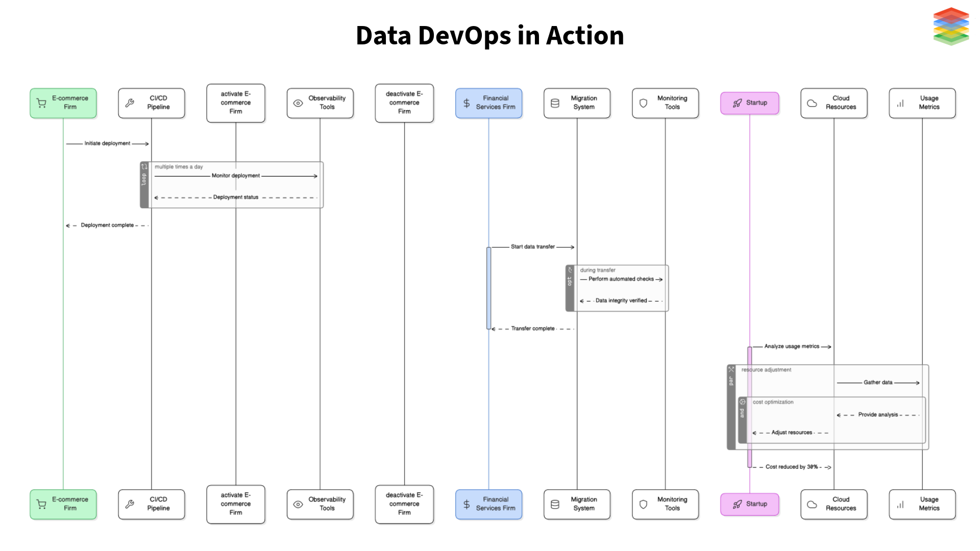Click the dollar icon on Financial Services Firm
The width and height of the screenshot is (980, 551).
click(x=466, y=103)
